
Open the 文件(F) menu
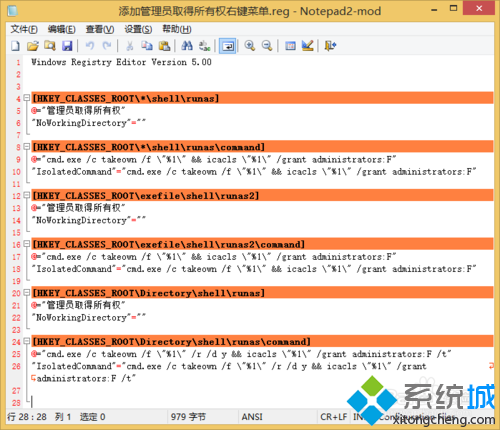click(x=24, y=29)
